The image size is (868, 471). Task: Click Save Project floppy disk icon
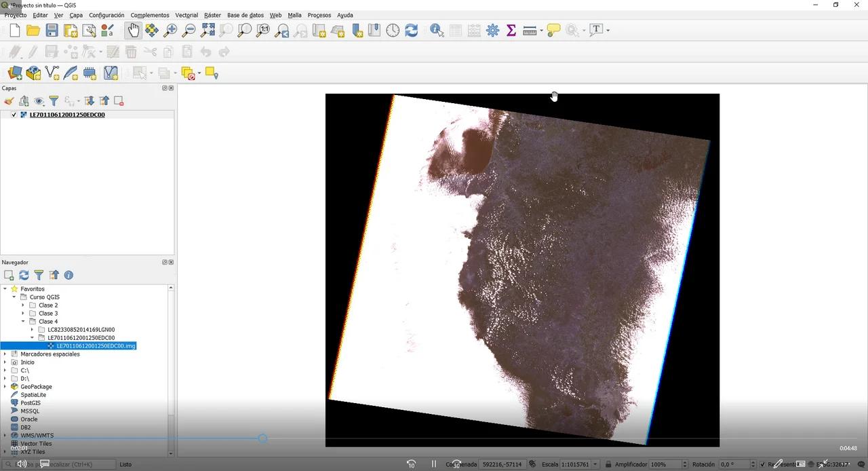coord(52,31)
